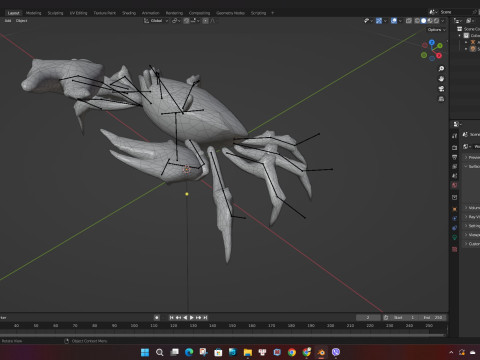The height and width of the screenshot is (360, 480).
Task: Open the Shading workspace tab
Action: pyautogui.click(x=129, y=13)
